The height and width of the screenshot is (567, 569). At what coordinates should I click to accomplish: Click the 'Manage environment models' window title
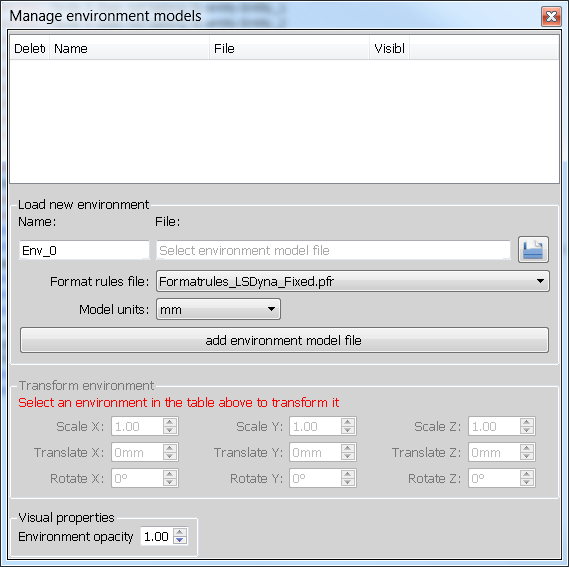pos(105,16)
